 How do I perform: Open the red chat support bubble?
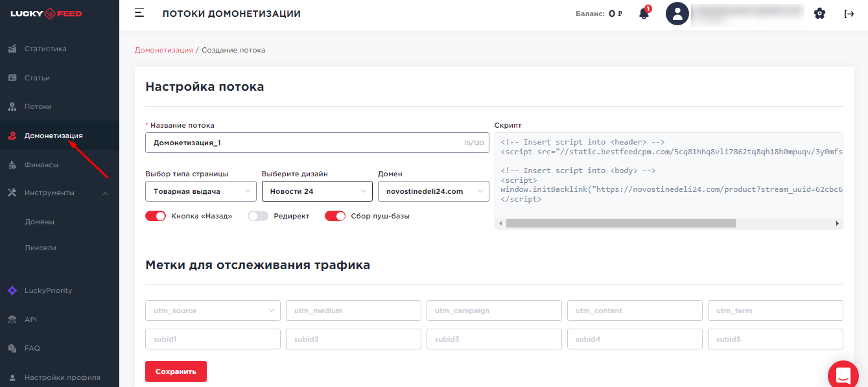pos(843,375)
